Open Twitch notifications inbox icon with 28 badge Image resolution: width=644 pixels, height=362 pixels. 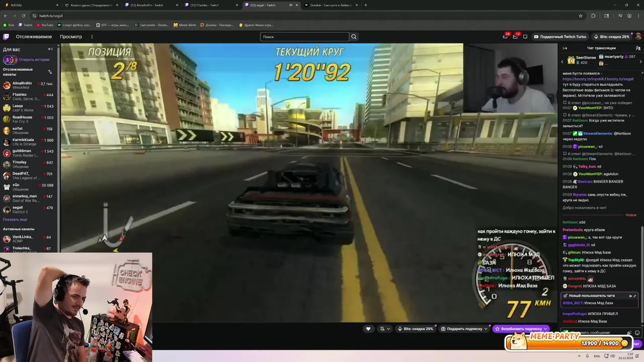[505, 36]
